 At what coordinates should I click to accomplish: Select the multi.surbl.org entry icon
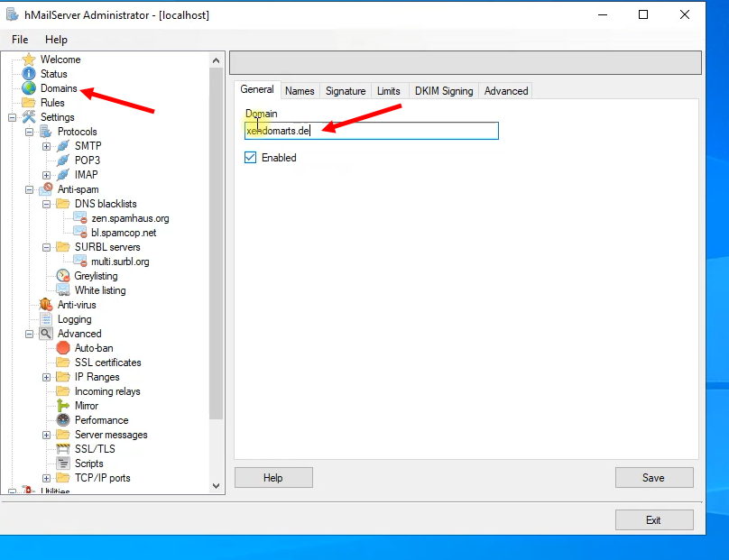[80, 262]
